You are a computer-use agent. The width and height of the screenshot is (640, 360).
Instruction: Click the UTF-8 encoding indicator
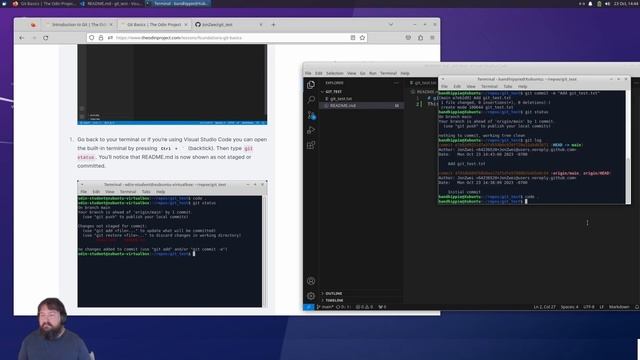click(x=589, y=307)
